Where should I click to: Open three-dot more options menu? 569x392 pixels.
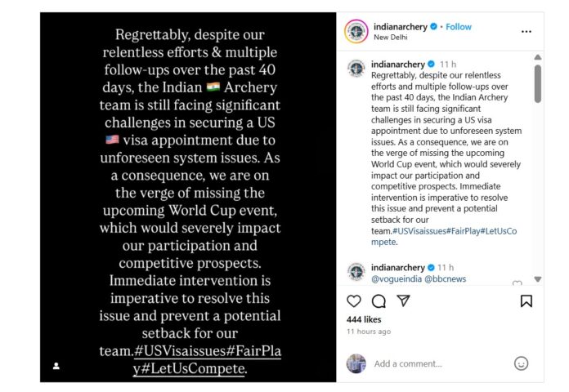[526, 32]
